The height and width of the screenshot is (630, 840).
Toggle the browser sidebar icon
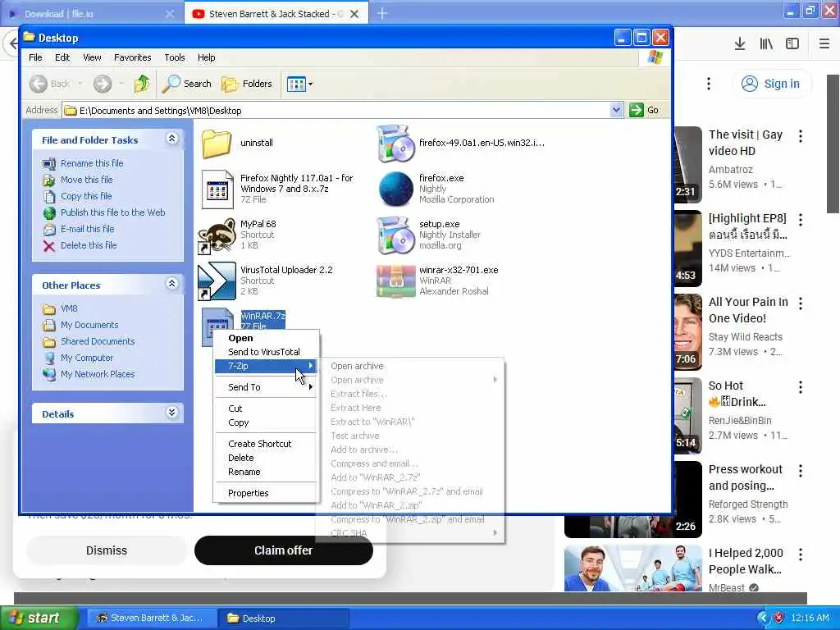click(792, 43)
